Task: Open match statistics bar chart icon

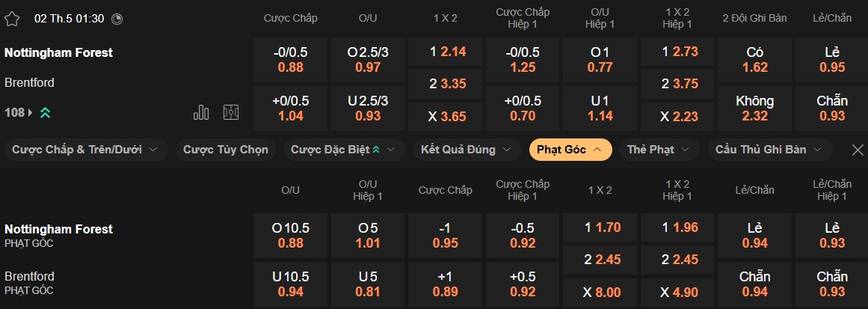Action: [201, 112]
